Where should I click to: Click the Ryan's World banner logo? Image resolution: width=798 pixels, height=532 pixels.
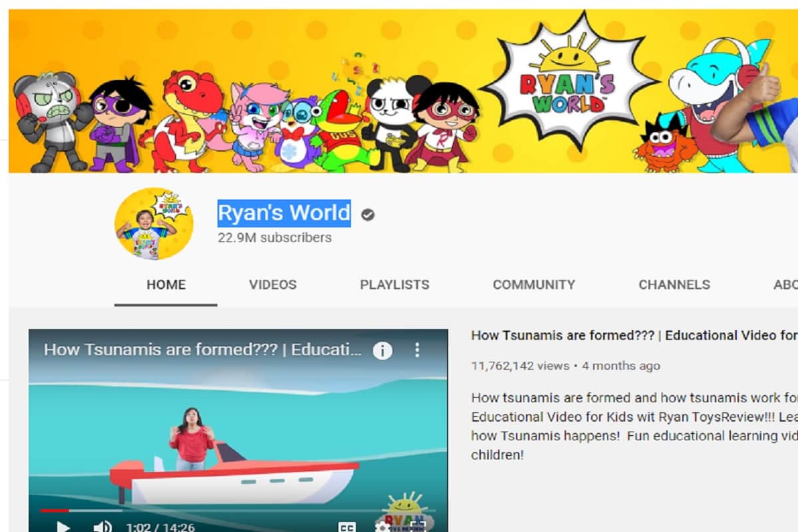[x=569, y=81]
